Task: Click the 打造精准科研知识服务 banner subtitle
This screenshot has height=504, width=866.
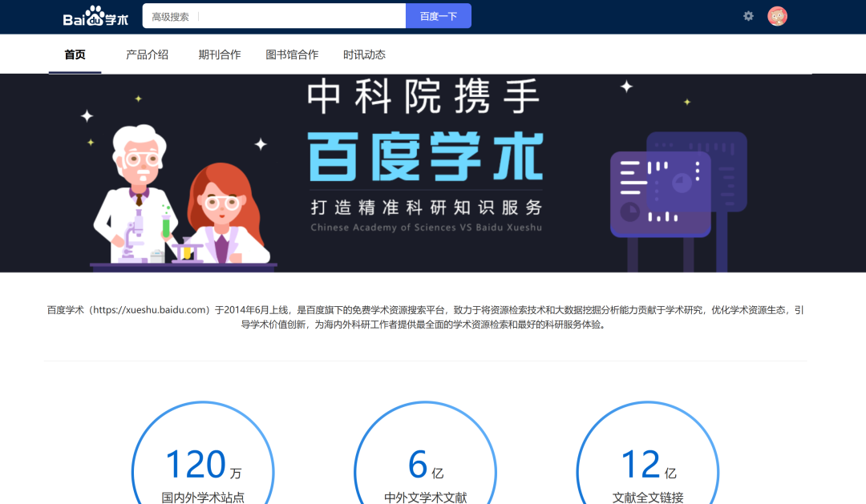Action: point(427,208)
